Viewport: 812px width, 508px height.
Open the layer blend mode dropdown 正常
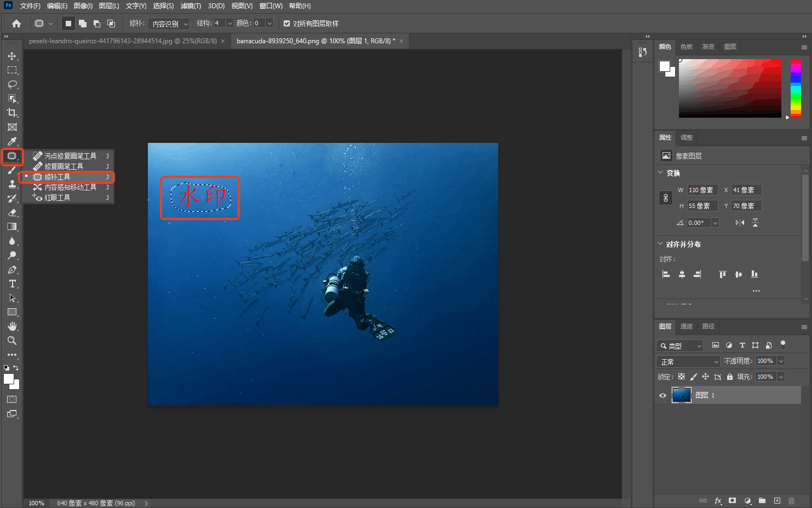click(x=688, y=361)
